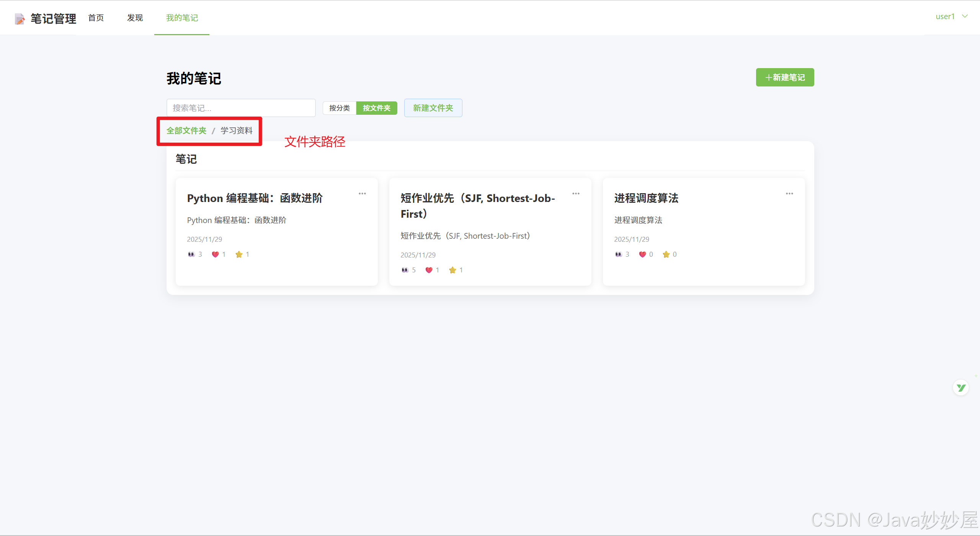Click the 新建笔记 button

(x=785, y=77)
